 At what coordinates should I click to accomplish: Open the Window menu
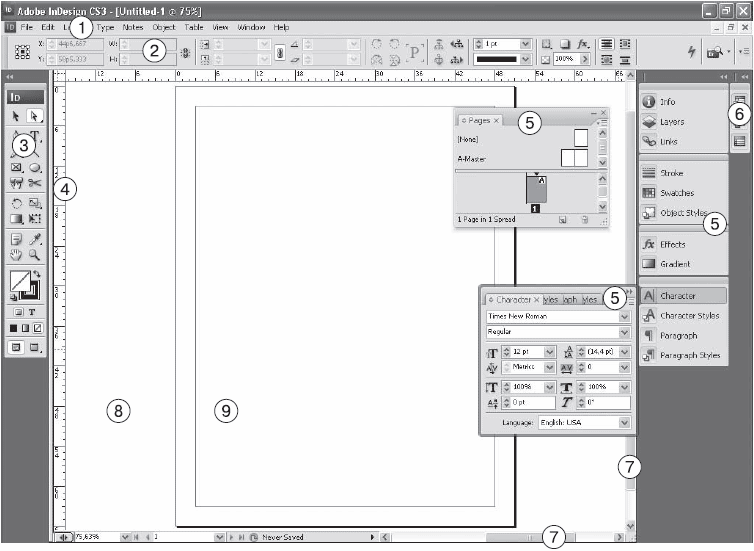tap(251, 27)
